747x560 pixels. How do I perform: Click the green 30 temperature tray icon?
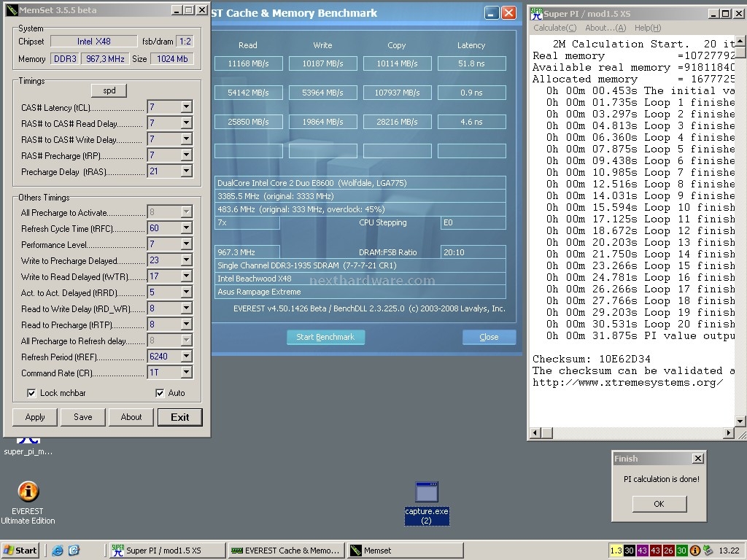point(681,551)
